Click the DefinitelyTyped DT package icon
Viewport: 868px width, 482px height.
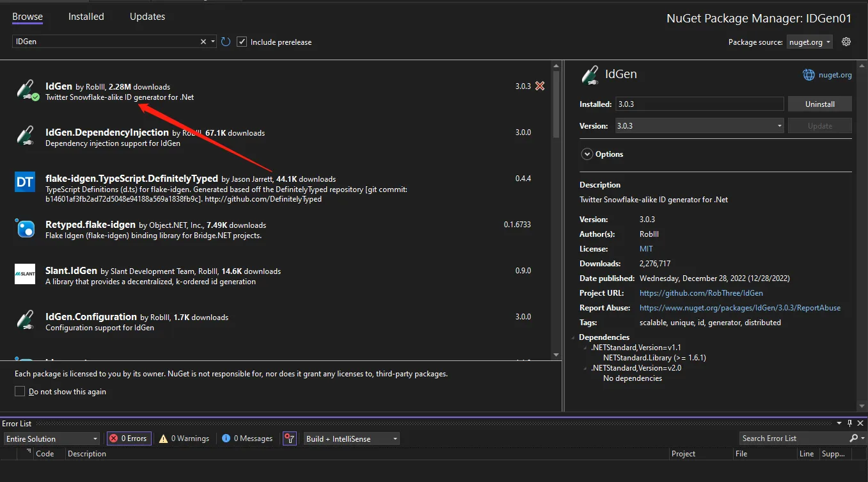(25, 182)
